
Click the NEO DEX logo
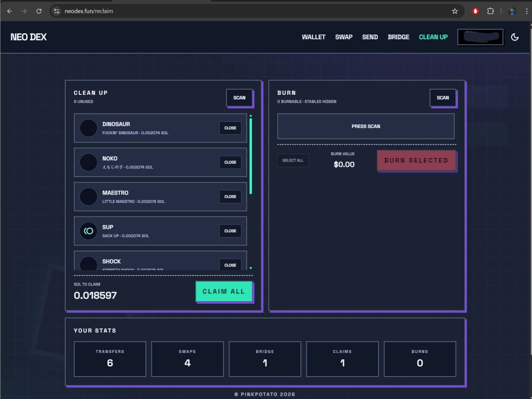point(28,37)
